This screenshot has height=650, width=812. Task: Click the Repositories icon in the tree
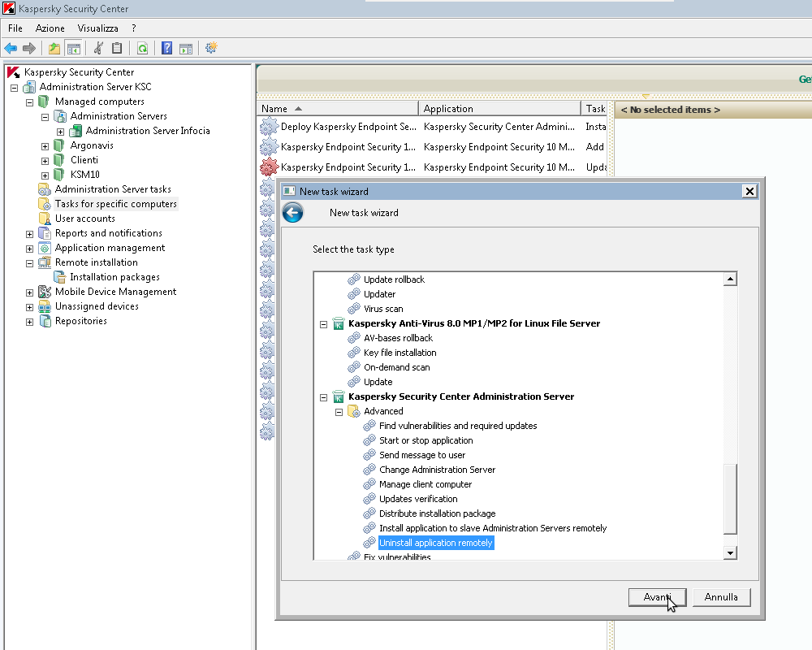(45, 322)
